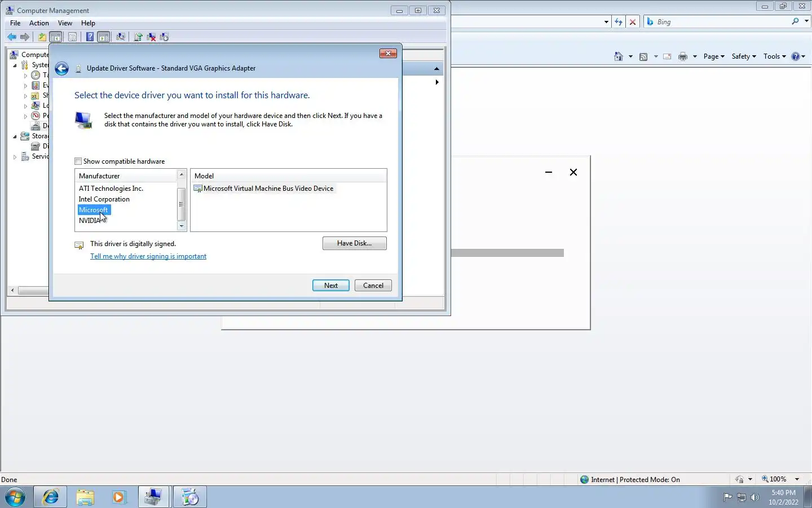812x508 pixels.
Task: Click the IE Help question-mark icon
Action: coord(796,56)
